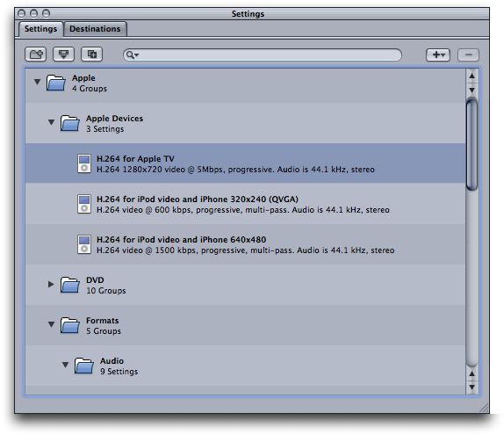Click the save selection as droplet icon

pyautogui.click(x=63, y=54)
